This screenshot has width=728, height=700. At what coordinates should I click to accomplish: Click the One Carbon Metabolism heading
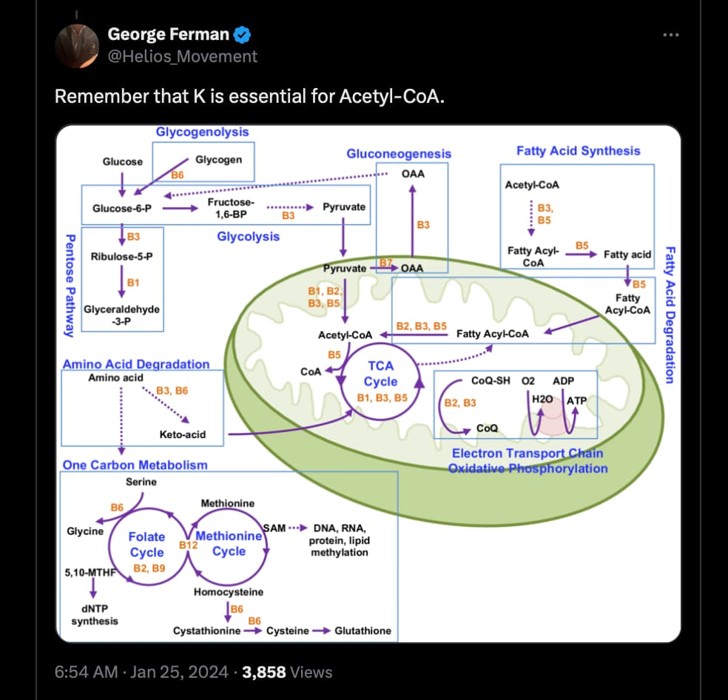135,465
